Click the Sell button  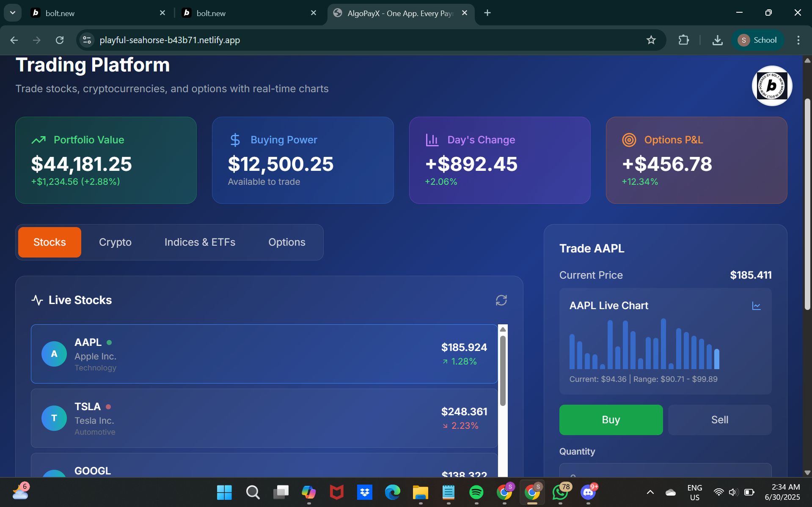point(719,420)
